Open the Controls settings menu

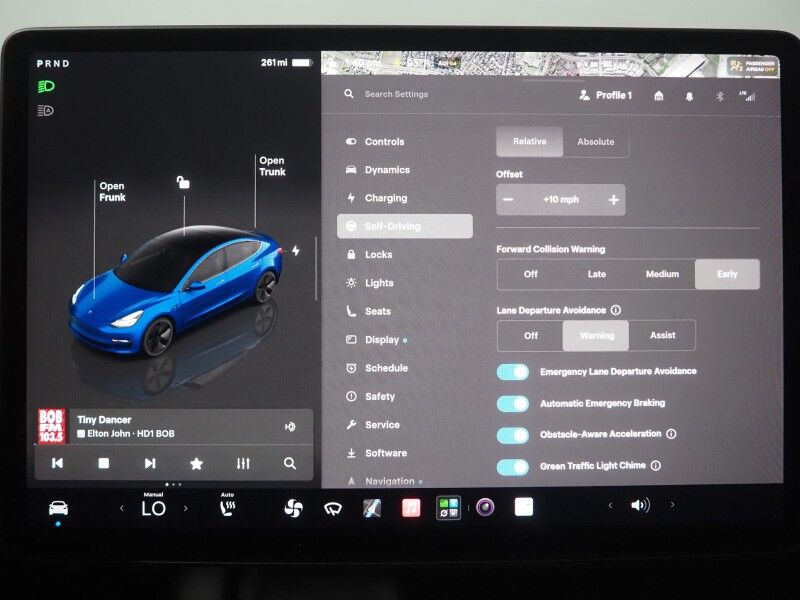point(376,142)
